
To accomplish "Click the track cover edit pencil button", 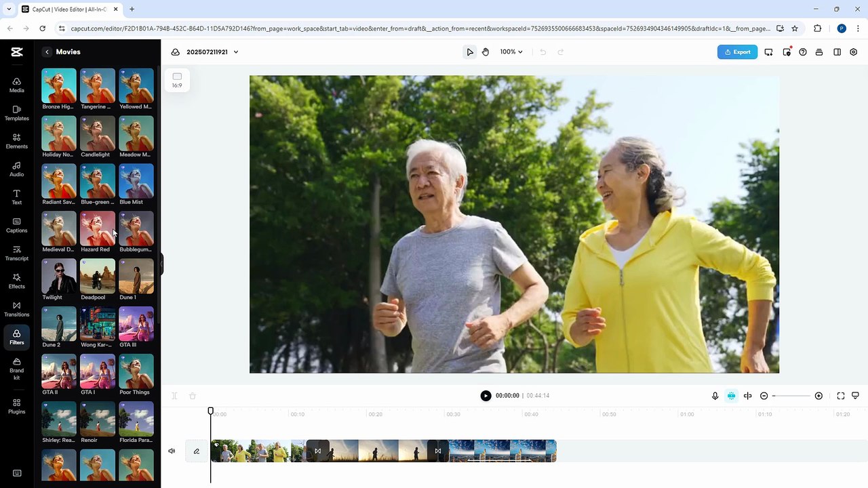I will 197,451.
